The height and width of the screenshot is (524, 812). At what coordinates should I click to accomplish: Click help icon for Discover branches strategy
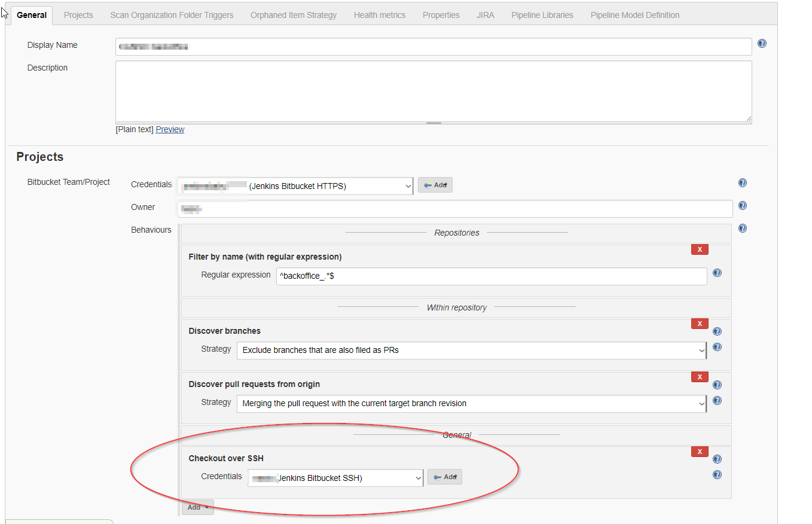click(717, 347)
